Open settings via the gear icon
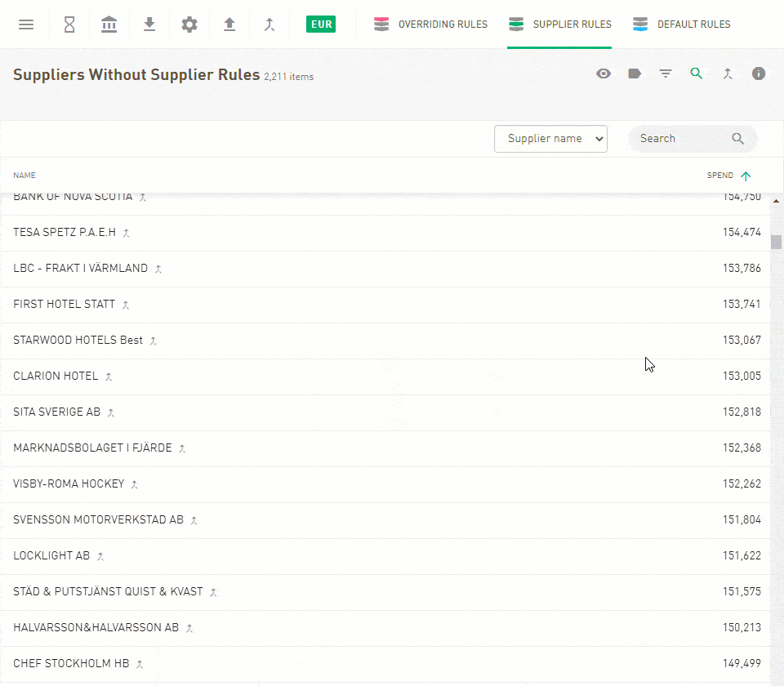Viewport: 784px width, 686px height. click(189, 24)
